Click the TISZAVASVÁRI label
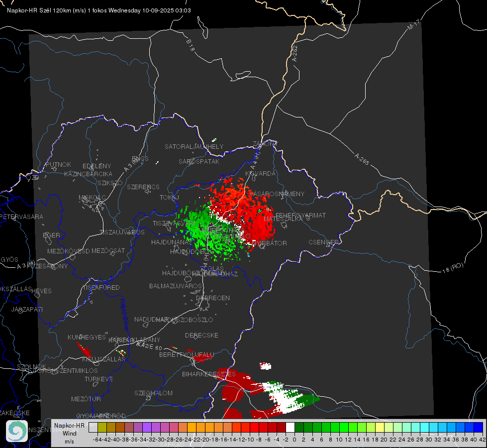Image resolution: width=487 pixels, height=448 pixels. (x=174, y=223)
